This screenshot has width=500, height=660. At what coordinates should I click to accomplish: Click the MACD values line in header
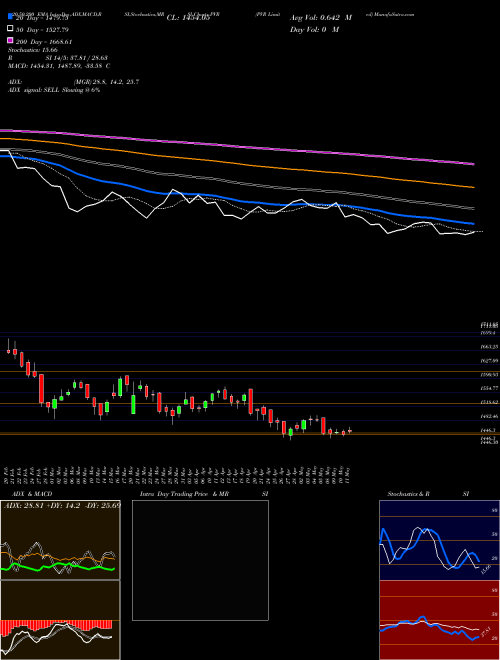pos(59,66)
